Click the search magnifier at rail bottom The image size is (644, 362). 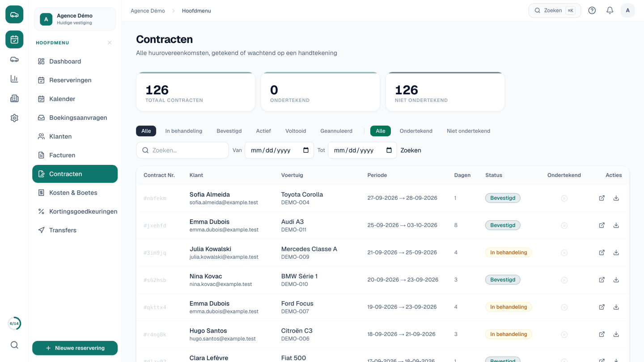pyautogui.click(x=14, y=345)
